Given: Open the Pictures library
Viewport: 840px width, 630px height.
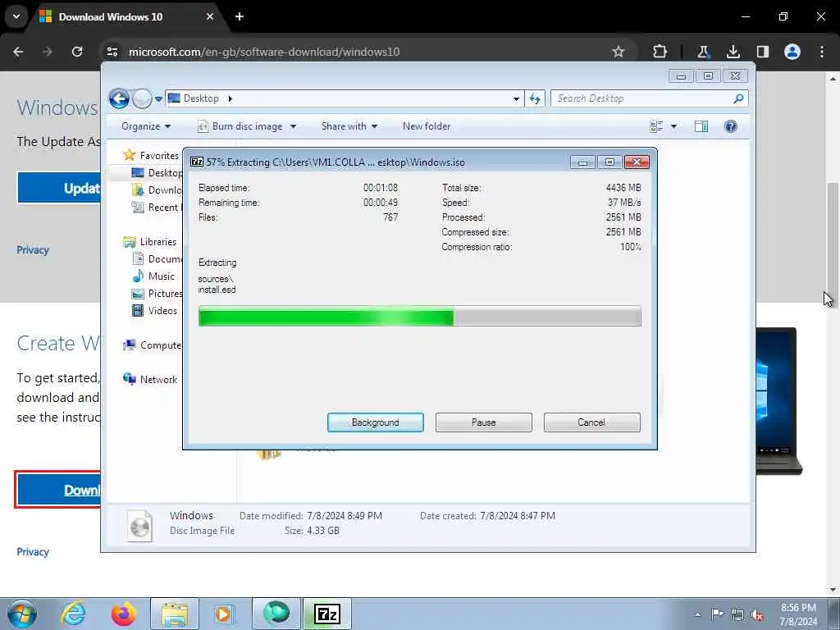Looking at the screenshot, I should click(x=157, y=294).
